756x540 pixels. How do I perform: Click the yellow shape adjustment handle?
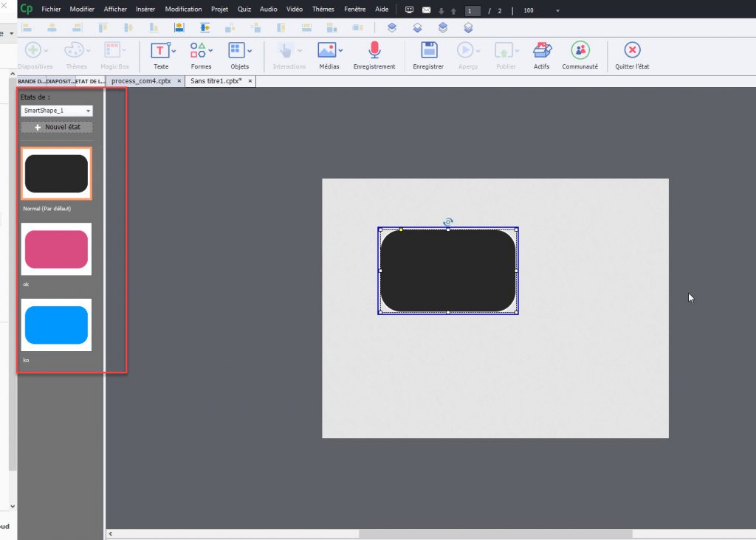tap(401, 229)
